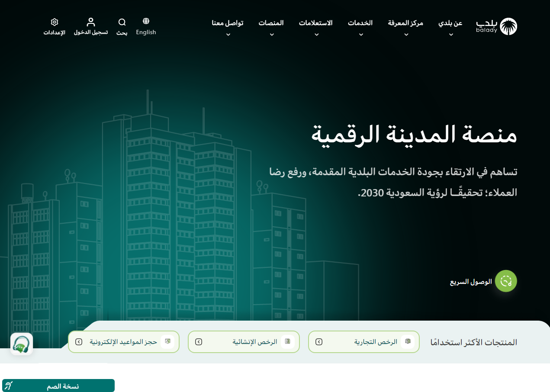Expand the مركز المعرفة dropdown chevron
Screen dimensions: 550x392
(406, 35)
